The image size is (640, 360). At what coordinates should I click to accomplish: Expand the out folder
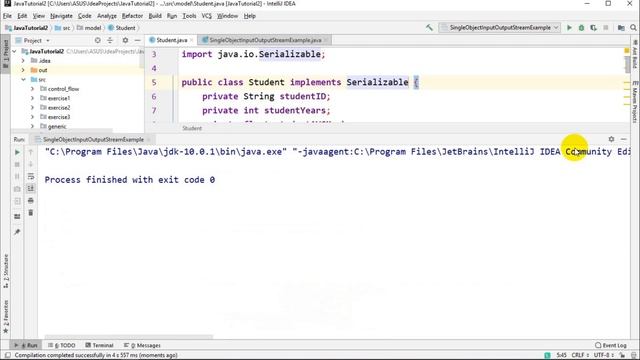[23, 70]
